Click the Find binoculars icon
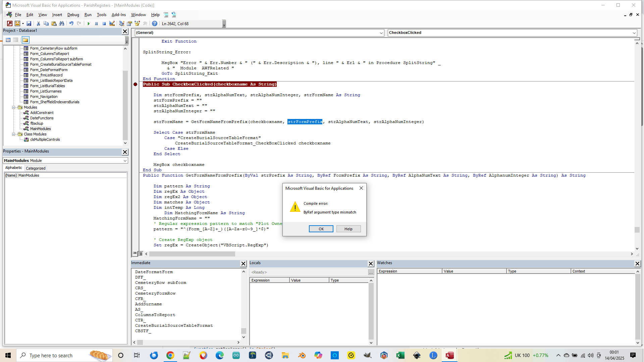644x362 pixels. point(61,23)
